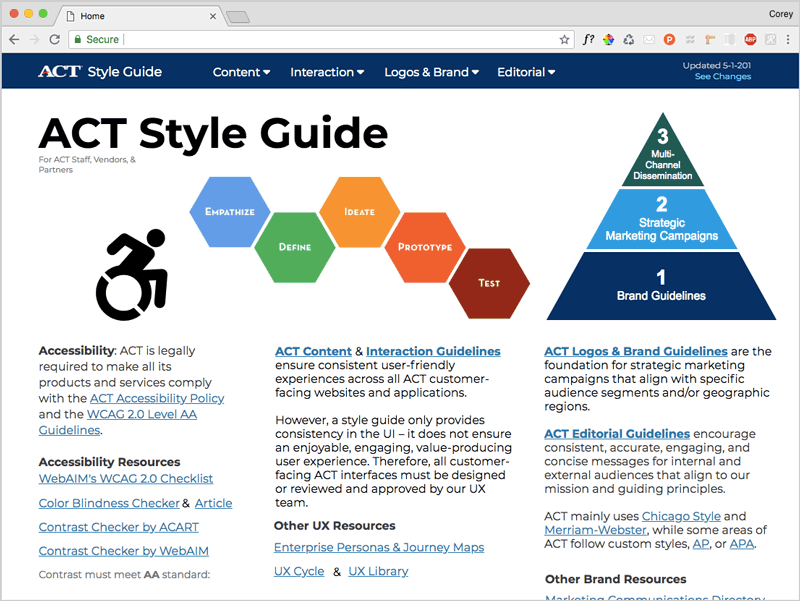Image resolution: width=800 pixels, height=601 pixels.
Task: Open Chrome's three-dot menu
Action: coord(788,39)
